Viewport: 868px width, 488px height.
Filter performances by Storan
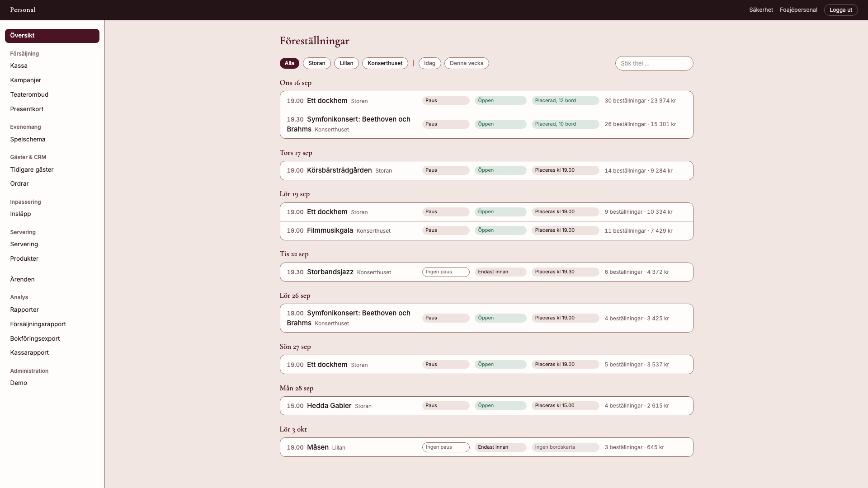(317, 63)
